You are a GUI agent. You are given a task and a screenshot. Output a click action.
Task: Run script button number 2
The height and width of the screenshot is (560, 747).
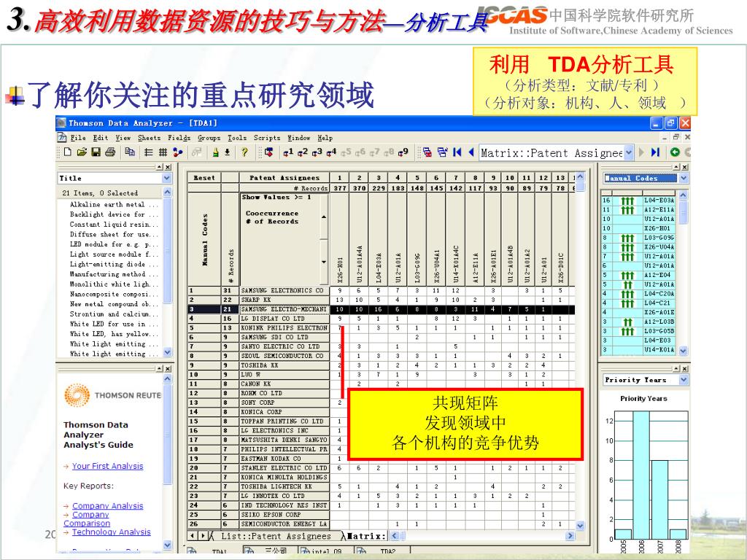point(302,152)
